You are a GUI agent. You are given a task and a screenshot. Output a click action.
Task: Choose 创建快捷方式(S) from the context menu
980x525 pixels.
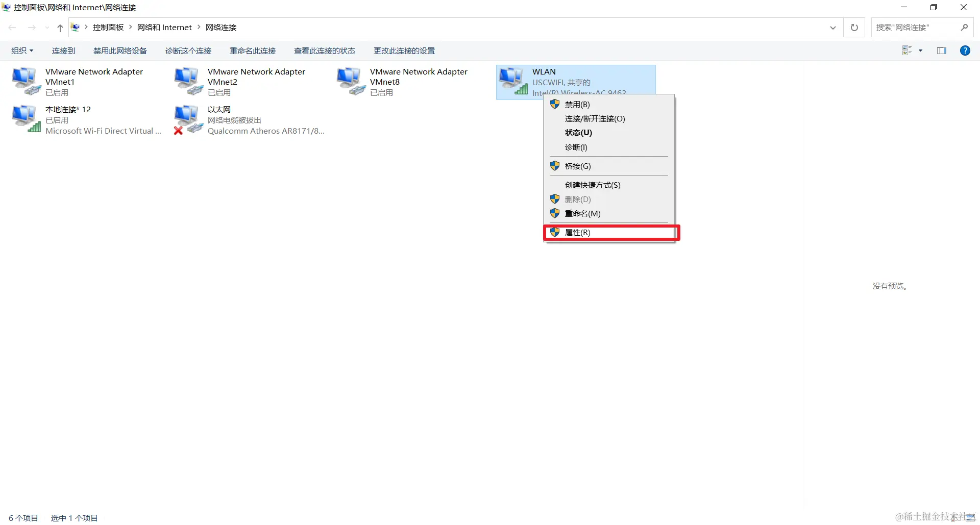(609, 185)
